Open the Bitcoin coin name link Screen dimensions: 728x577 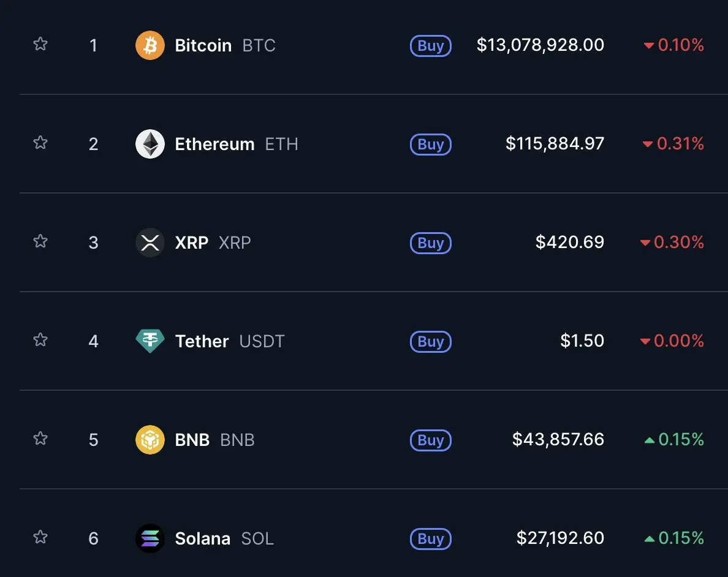pyautogui.click(x=203, y=45)
